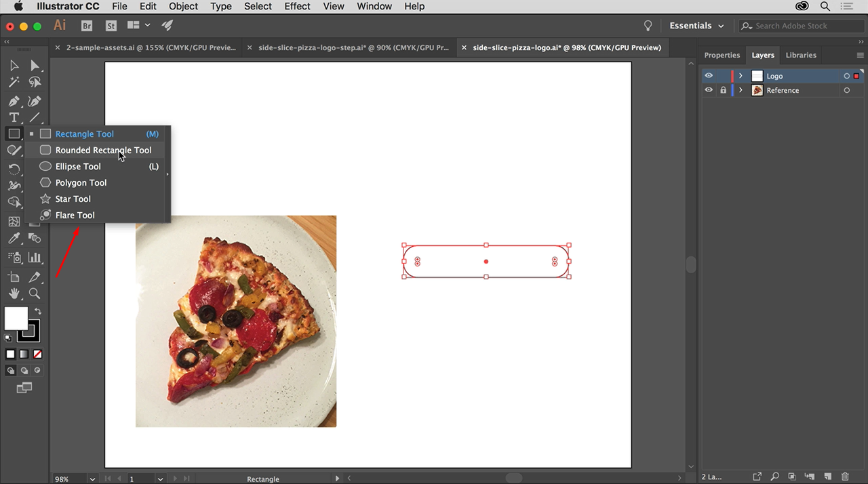Select the Rotate tool
The image size is (868, 484).
click(x=14, y=169)
